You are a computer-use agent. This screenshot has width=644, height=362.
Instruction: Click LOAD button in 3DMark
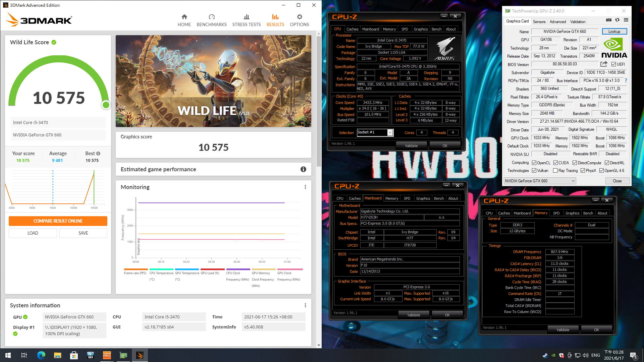[x=33, y=233]
